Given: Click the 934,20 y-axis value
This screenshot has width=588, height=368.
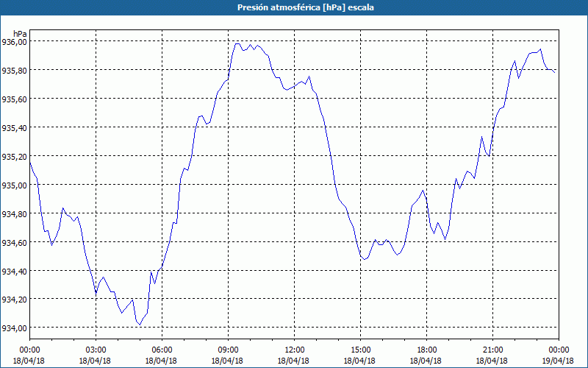Looking at the screenshot, I should tap(14, 300).
